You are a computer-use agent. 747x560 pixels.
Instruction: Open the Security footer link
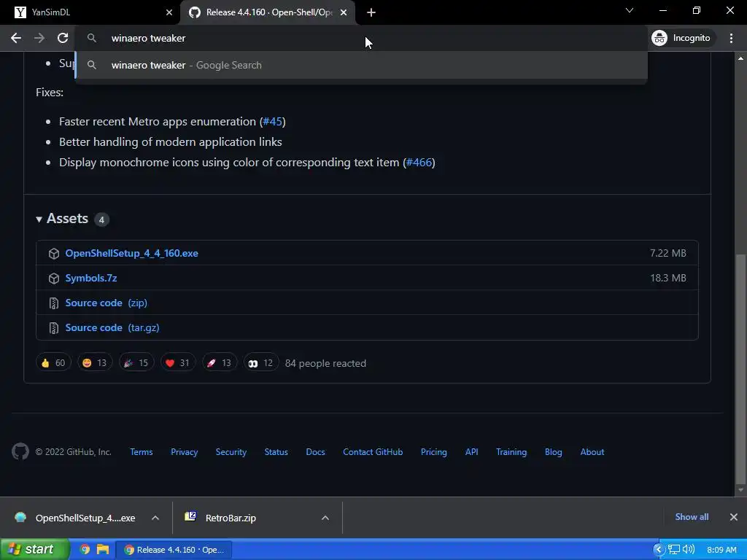click(x=231, y=452)
